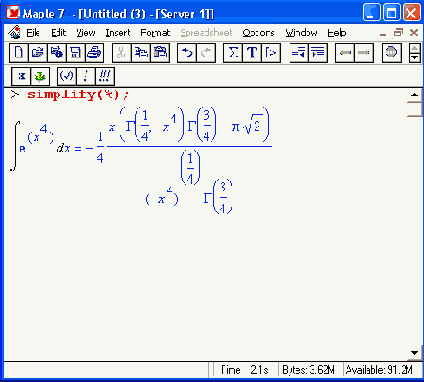Click the scroll down arrow of worksheet
This screenshot has width=424, height=382.
[x=414, y=353]
